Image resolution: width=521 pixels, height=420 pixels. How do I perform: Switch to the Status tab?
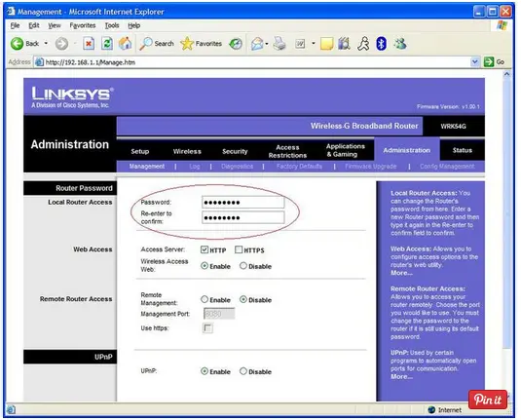coord(463,150)
